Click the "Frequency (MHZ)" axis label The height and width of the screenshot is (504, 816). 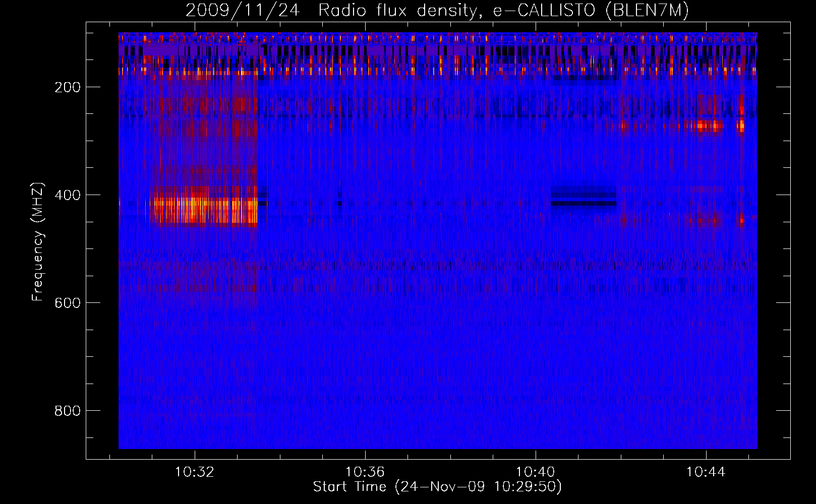[x=38, y=242]
